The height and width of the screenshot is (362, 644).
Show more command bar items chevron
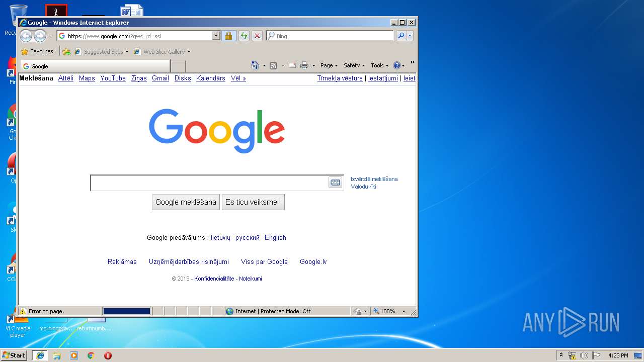(413, 62)
